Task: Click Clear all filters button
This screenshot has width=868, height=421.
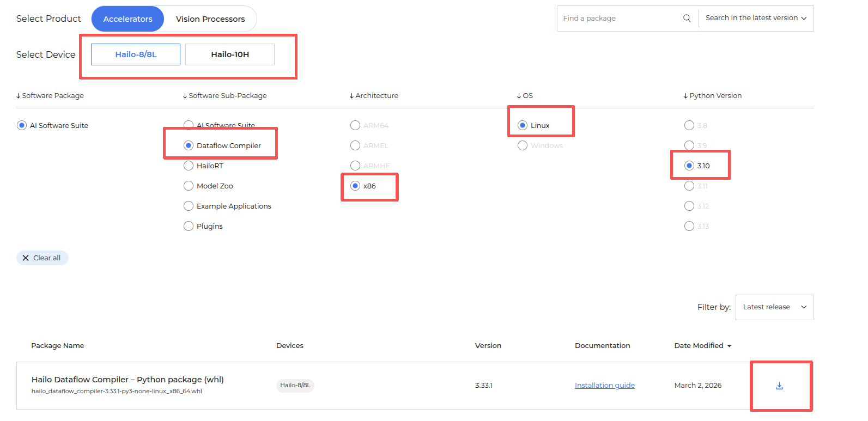Action: [x=43, y=258]
